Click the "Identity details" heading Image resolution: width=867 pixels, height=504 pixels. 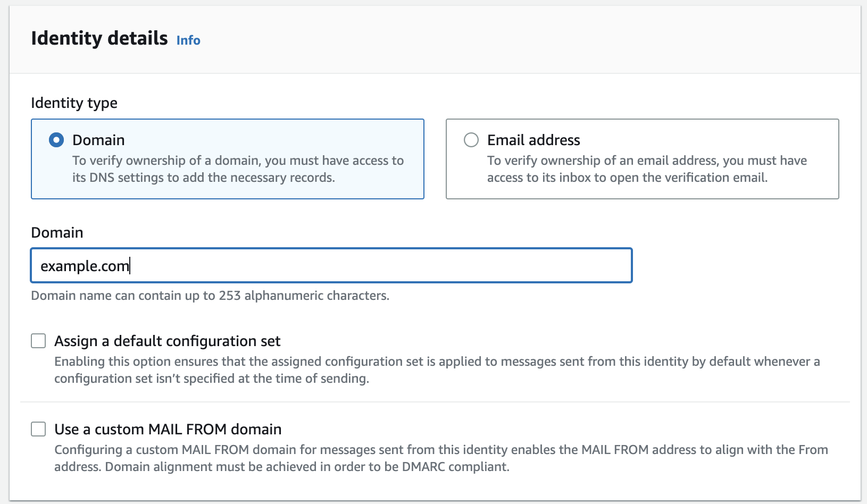tap(99, 38)
